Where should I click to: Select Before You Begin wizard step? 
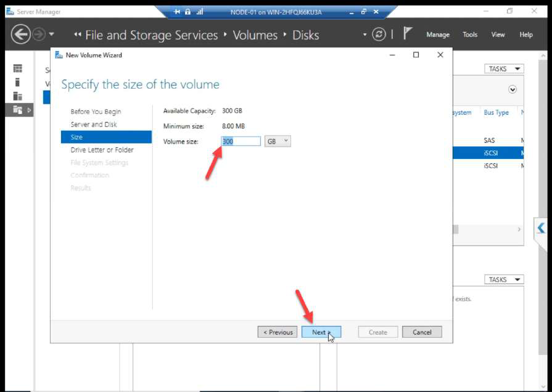click(x=96, y=112)
